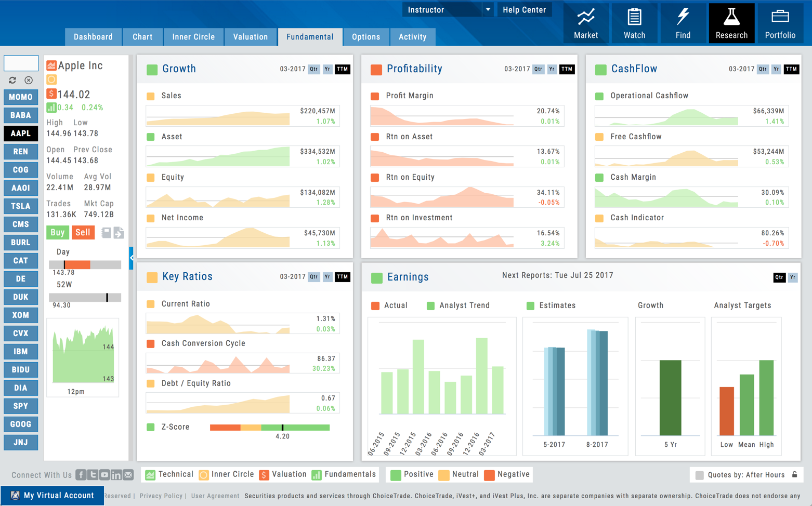Click the orange Sell button

(83, 232)
